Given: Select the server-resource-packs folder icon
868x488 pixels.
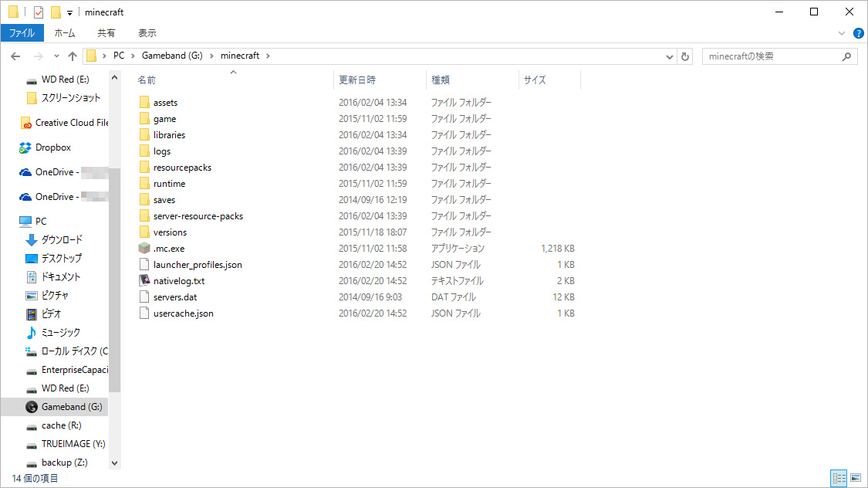Looking at the screenshot, I should point(144,216).
